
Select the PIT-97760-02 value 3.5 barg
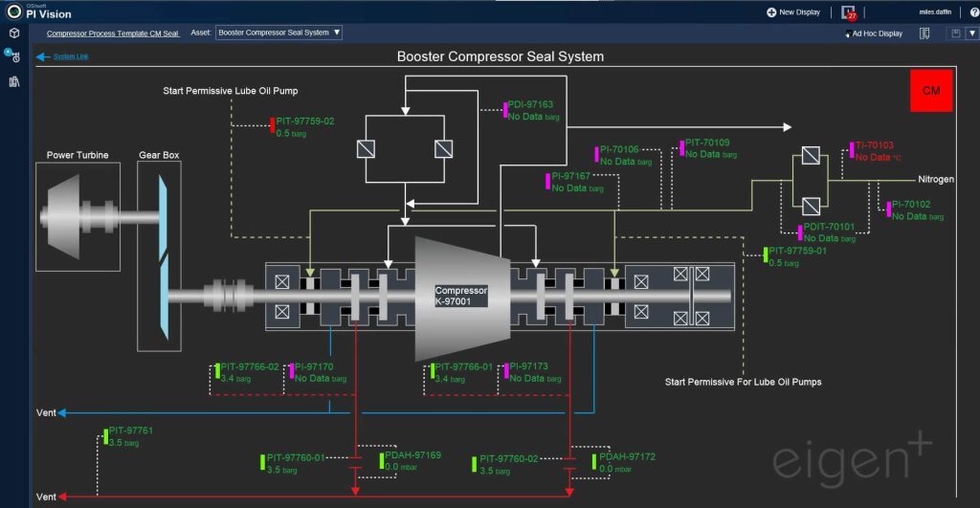tap(495, 471)
